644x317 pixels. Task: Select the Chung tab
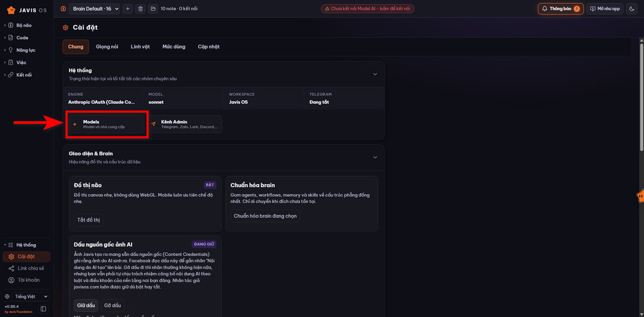coord(76,47)
